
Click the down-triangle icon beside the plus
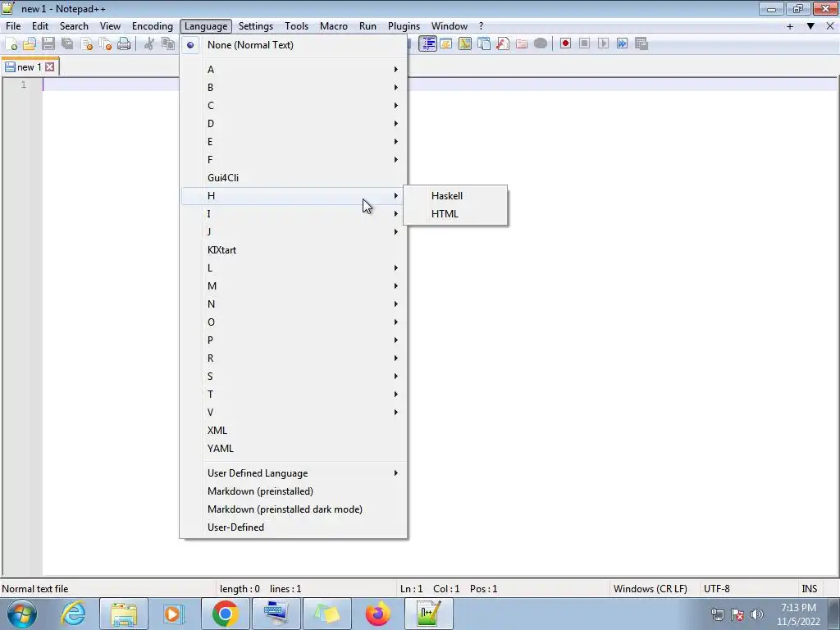(810, 26)
